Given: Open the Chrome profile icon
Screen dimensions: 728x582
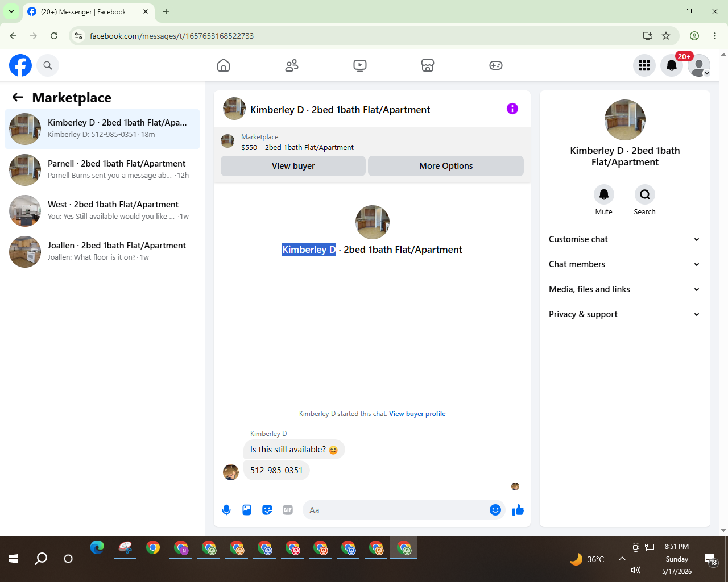Looking at the screenshot, I should (x=694, y=36).
